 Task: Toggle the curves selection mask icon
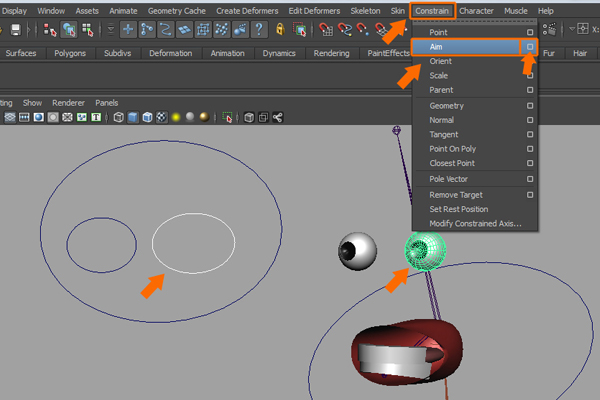coord(166,29)
